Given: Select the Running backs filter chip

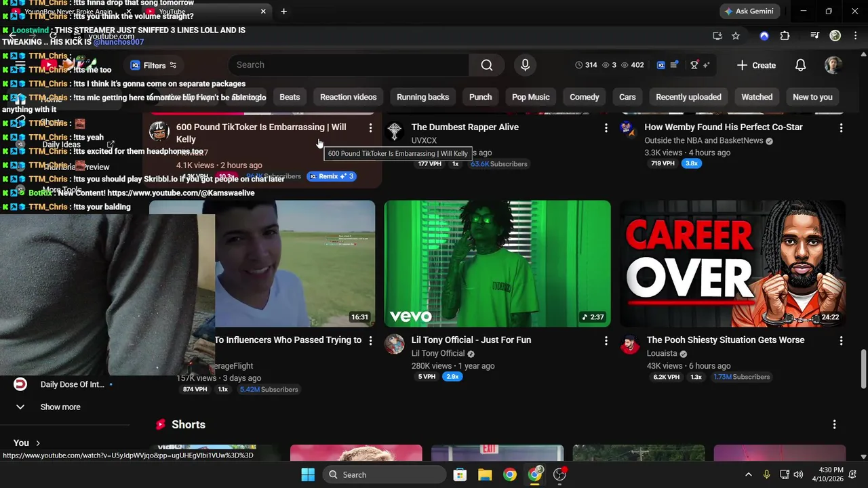Looking at the screenshot, I should (x=422, y=97).
